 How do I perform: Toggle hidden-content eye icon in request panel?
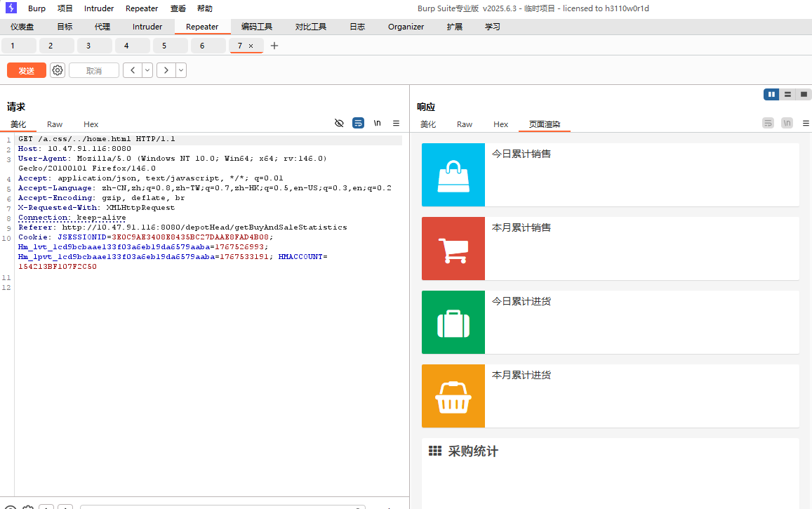click(x=339, y=123)
